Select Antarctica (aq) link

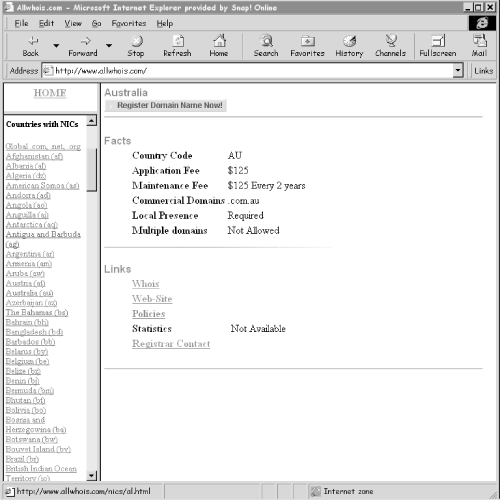32,224
